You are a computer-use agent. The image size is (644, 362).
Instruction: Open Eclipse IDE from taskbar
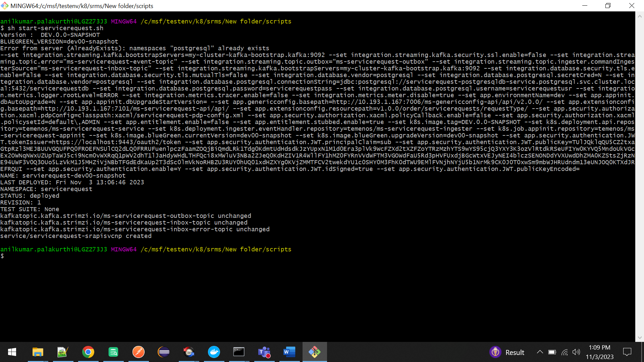164,352
